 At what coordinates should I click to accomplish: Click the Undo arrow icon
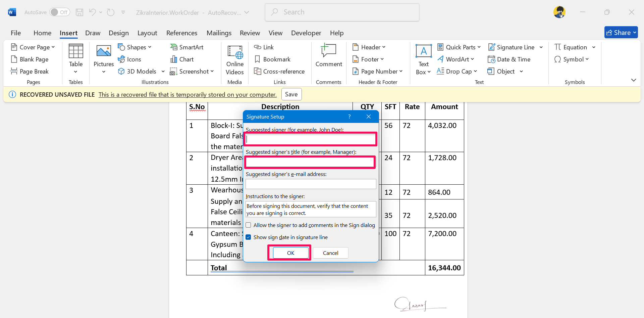pyautogui.click(x=93, y=12)
